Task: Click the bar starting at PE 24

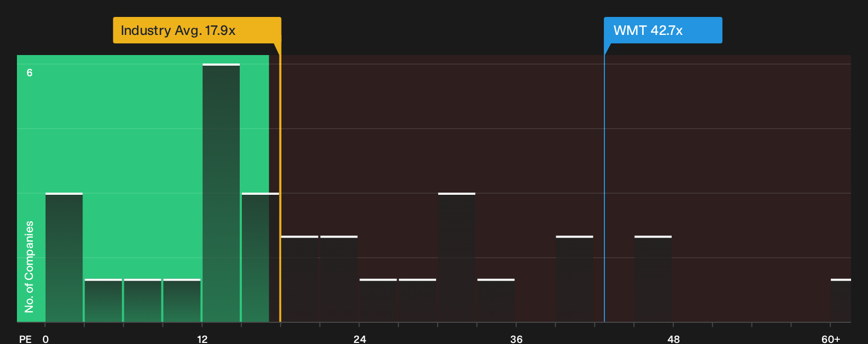Action: 378,300
